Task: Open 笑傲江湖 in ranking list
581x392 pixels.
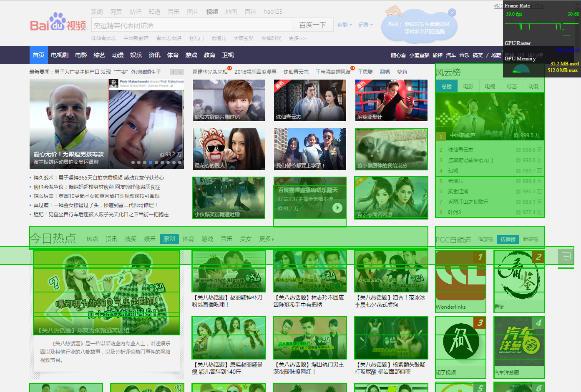Action: (x=458, y=192)
